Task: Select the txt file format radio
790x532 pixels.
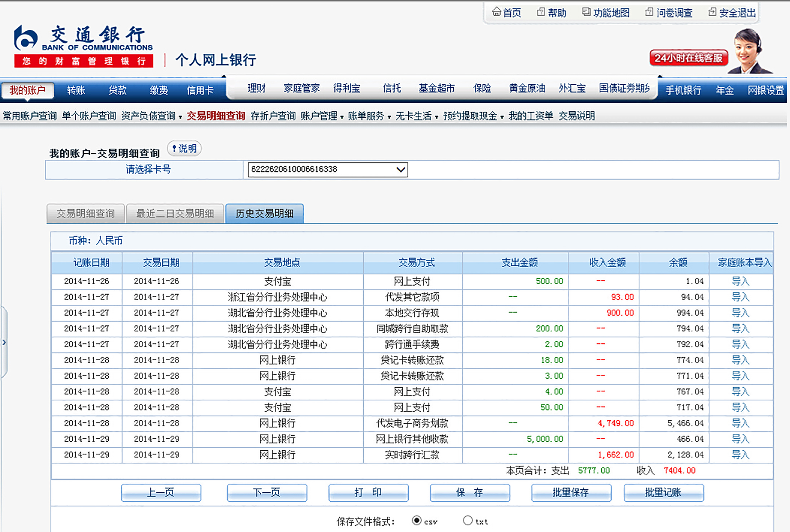Action: pyautogui.click(x=468, y=520)
